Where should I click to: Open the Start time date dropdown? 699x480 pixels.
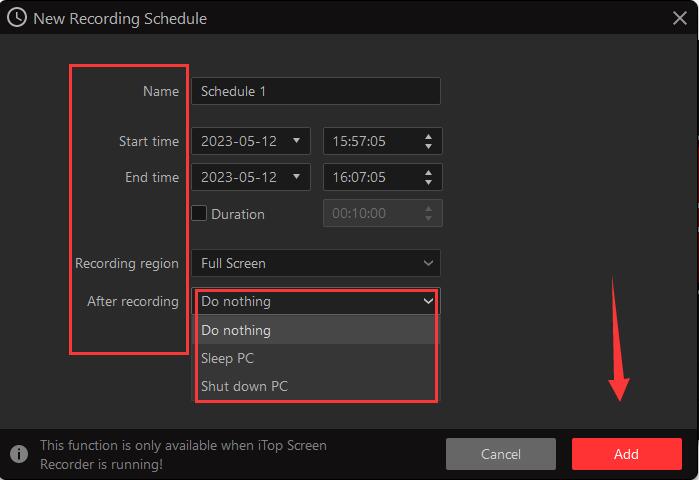296,141
